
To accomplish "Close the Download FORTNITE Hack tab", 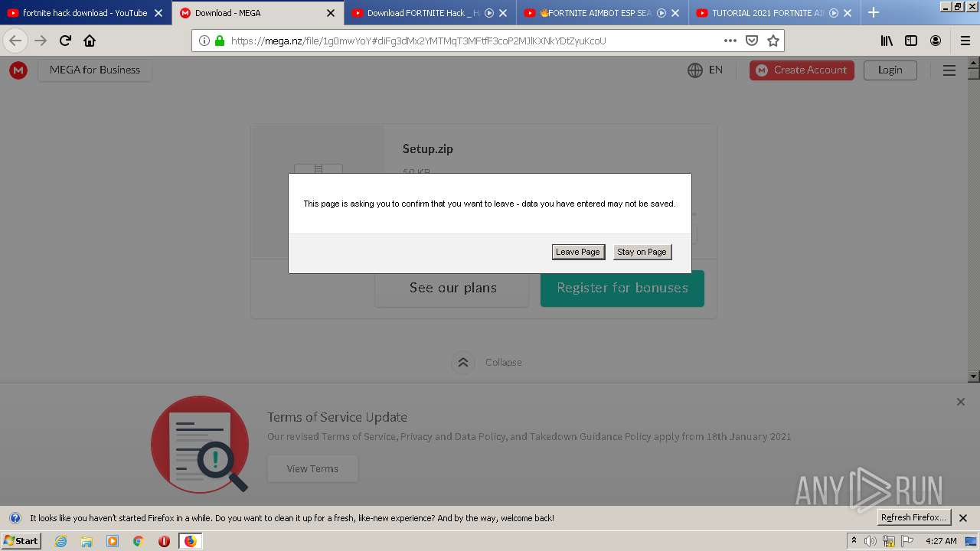I will pos(503,13).
